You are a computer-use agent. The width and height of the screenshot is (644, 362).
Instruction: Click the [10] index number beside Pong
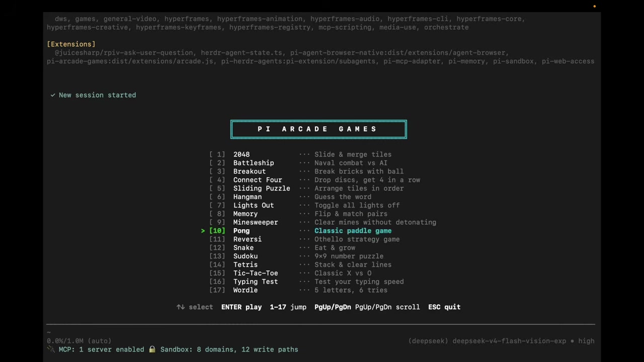pos(217,231)
